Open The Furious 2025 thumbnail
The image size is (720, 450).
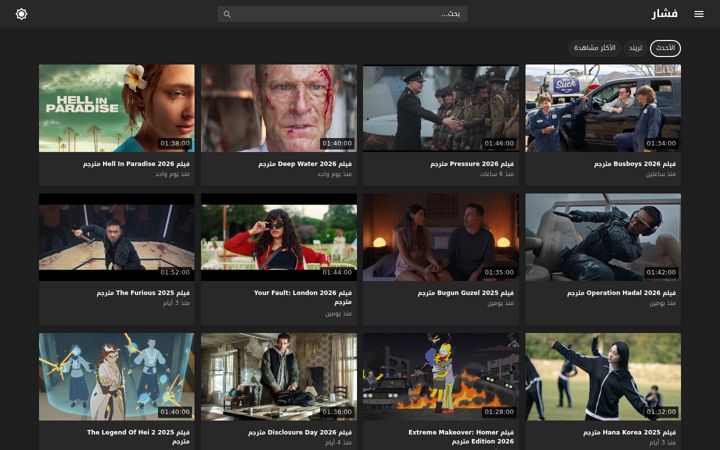click(x=117, y=237)
